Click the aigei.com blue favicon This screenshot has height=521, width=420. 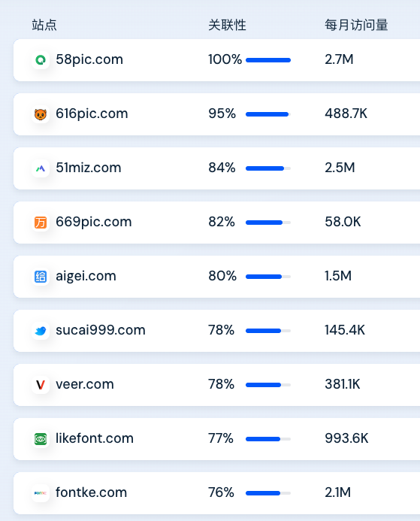tap(41, 277)
